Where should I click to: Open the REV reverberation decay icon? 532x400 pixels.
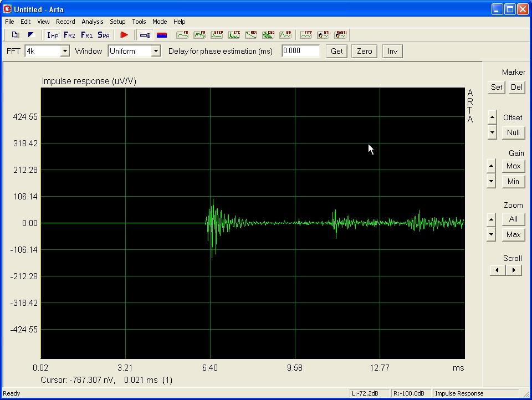251,34
